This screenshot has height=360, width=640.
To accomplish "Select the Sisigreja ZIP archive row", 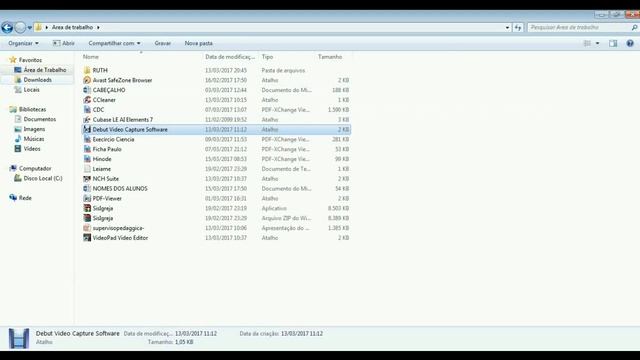I will [x=216, y=218].
